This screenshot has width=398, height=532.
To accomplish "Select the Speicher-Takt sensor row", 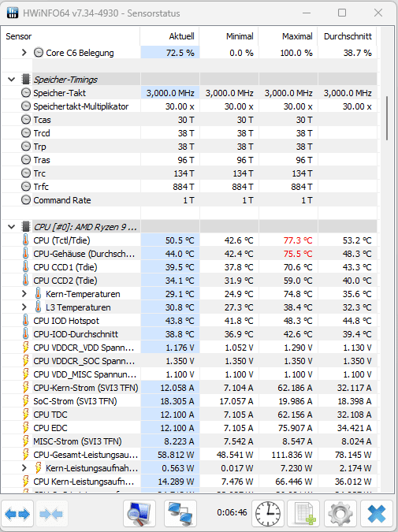I will [x=189, y=93].
